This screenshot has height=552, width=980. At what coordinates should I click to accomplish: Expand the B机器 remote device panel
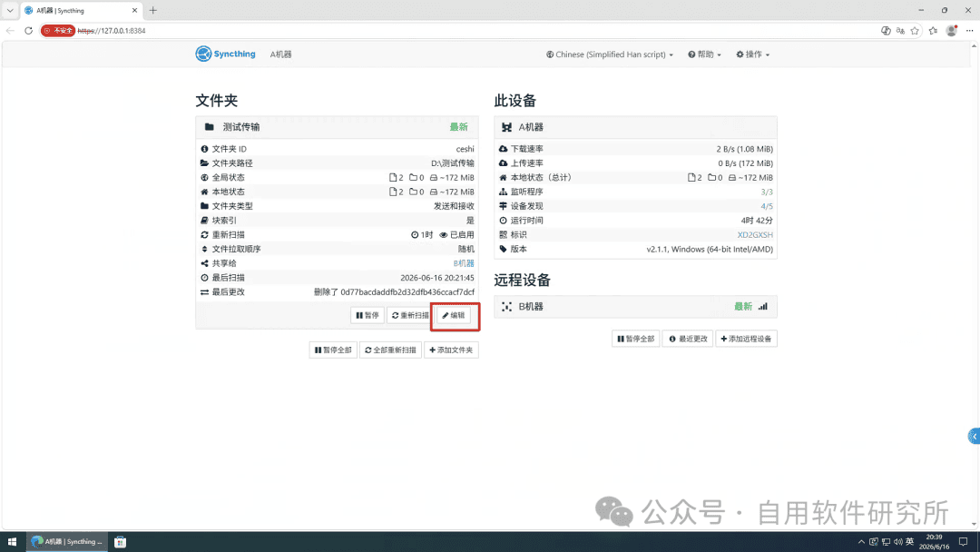pos(635,306)
